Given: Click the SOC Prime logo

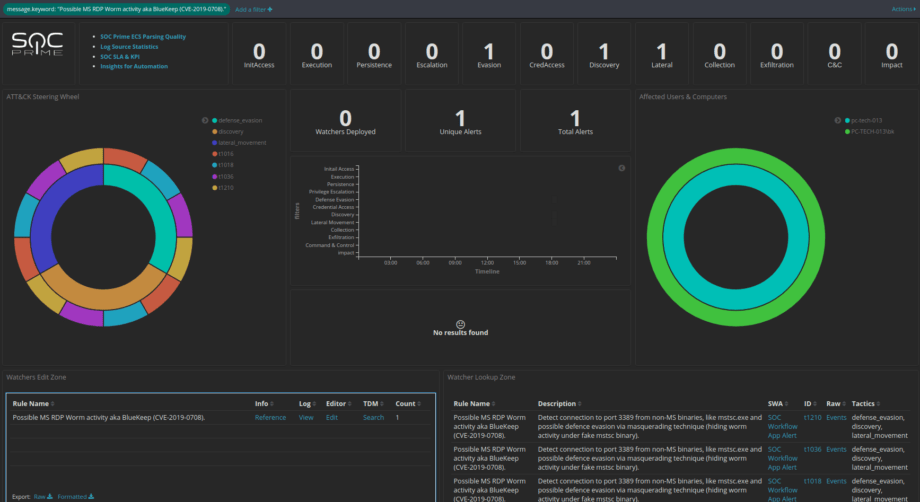Looking at the screenshot, I should tap(37, 45).
